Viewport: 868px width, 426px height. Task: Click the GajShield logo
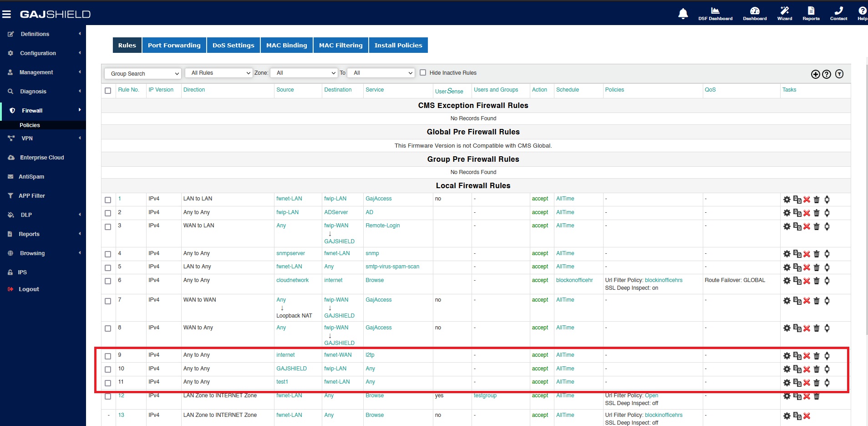tap(55, 14)
